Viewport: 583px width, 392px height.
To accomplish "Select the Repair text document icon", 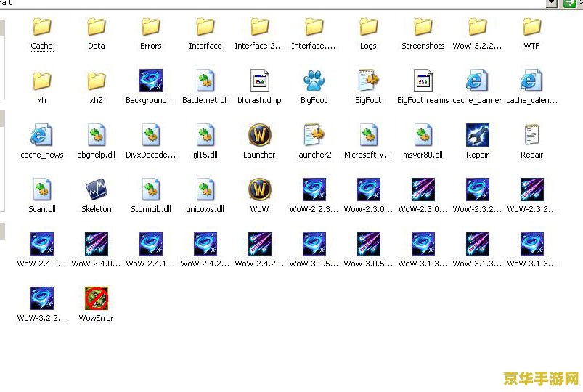I will (x=531, y=134).
